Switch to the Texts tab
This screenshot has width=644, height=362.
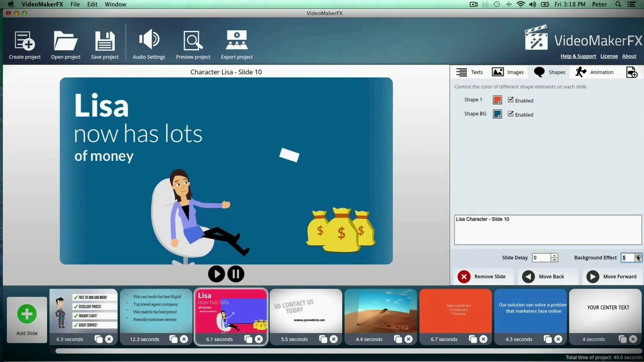click(x=469, y=72)
